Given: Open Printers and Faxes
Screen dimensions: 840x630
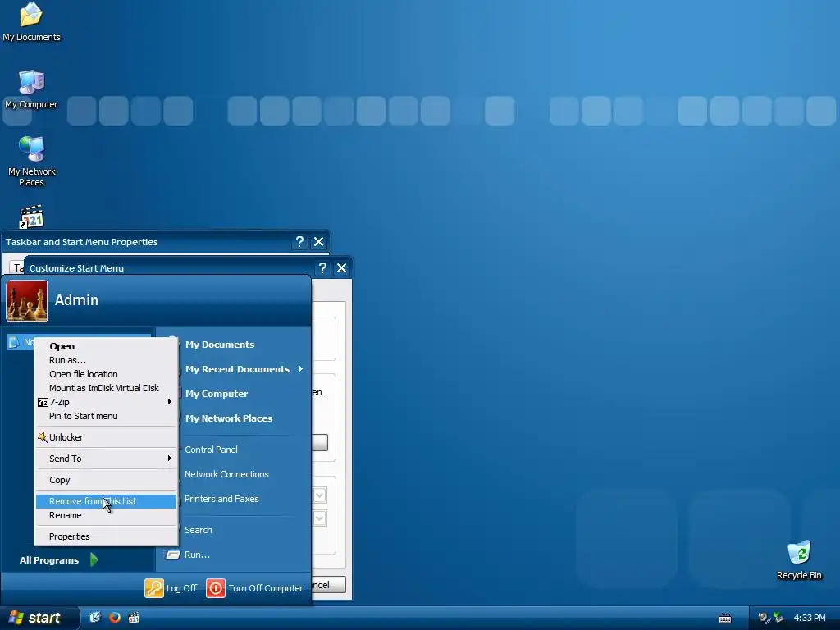Looking at the screenshot, I should [x=221, y=499].
